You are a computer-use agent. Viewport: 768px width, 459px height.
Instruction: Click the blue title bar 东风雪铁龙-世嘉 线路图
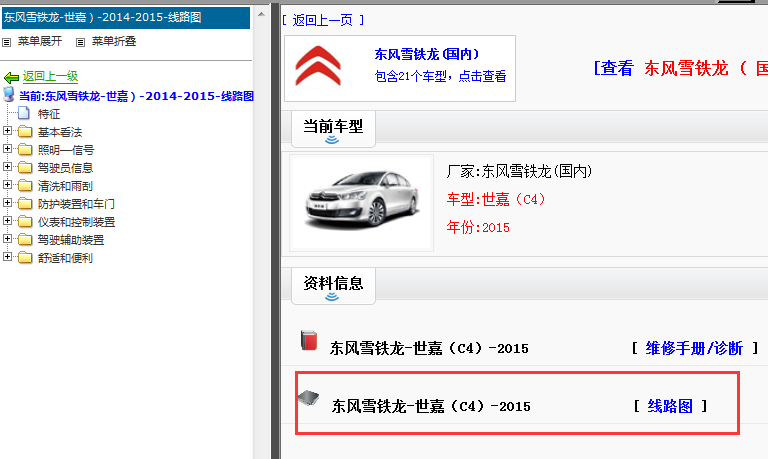126,18
